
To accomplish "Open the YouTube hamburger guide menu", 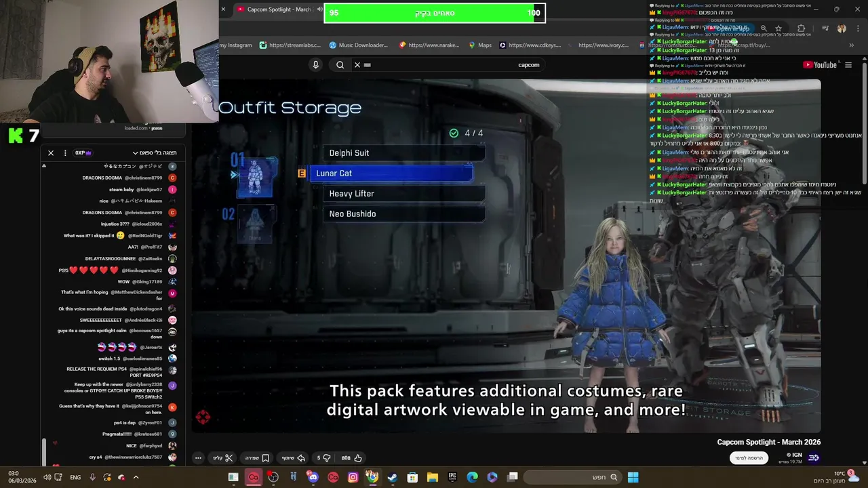I will [848, 65].
